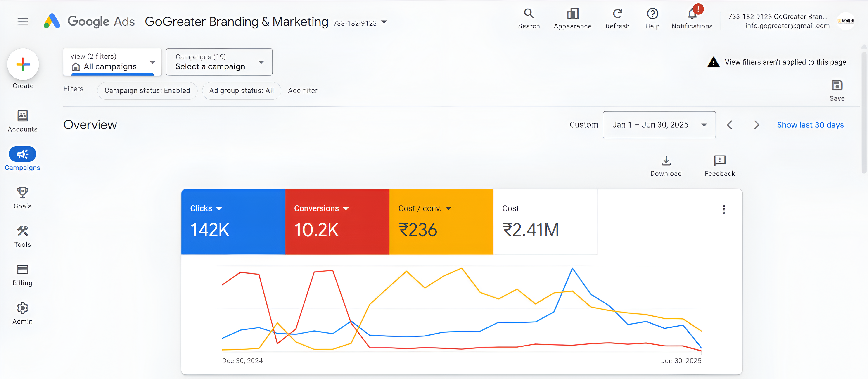Open the Search tool icon

point(529,14)
